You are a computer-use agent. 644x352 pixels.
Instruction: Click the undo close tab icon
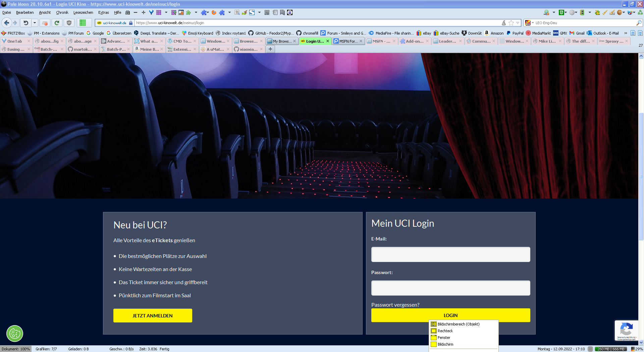26,23
